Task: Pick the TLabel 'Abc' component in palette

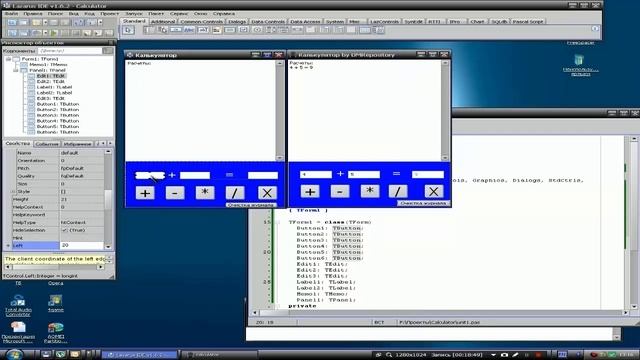Action: [x=189, y=30]
